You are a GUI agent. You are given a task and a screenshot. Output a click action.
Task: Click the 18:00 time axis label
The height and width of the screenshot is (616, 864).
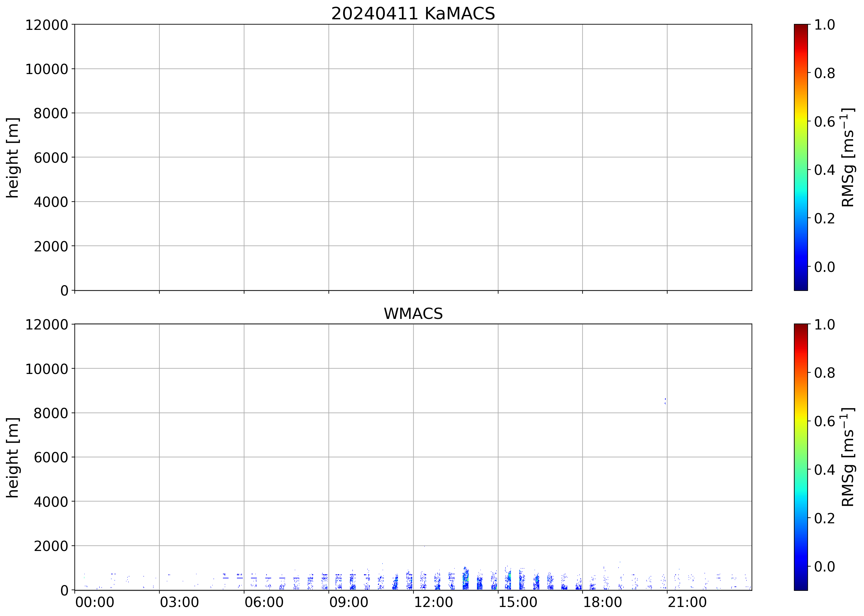point(602,602)
